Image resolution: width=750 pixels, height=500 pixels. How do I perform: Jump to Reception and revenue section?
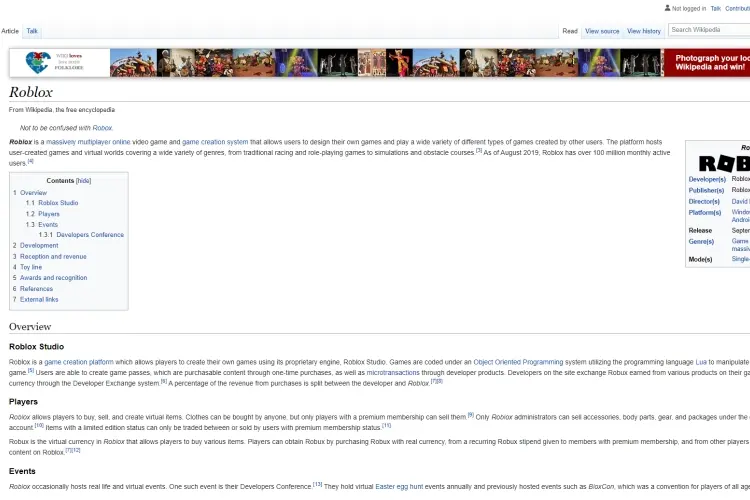pos(53,256)
